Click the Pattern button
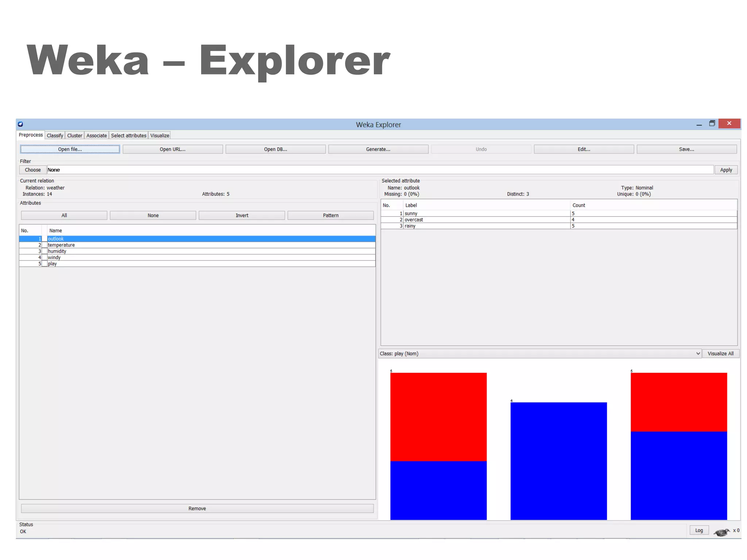Viewport: 747px width, 560px height. (331, 216)
